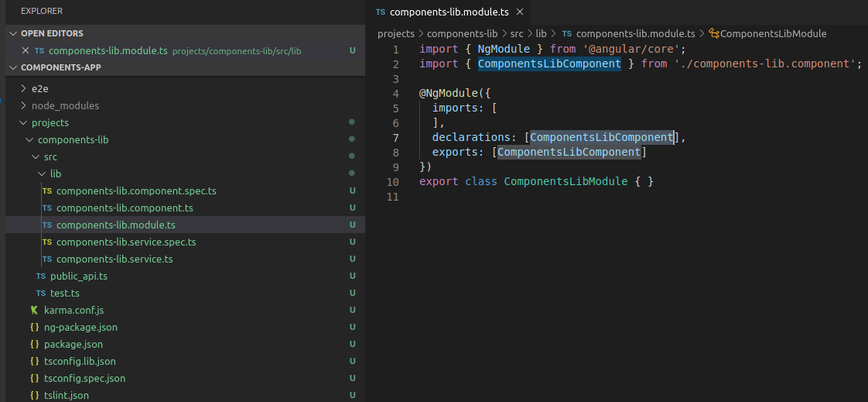Click TS icon in the editor tab
Image resolution: width=868 pixels, height=402 pixels.
click(381, 12)
